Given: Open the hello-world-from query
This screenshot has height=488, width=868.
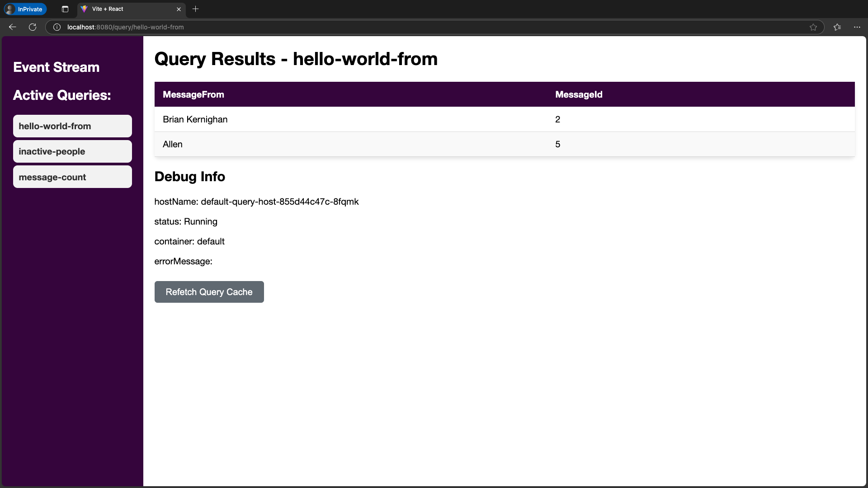Looking at the screenshot, I should (x=72, y=126).
